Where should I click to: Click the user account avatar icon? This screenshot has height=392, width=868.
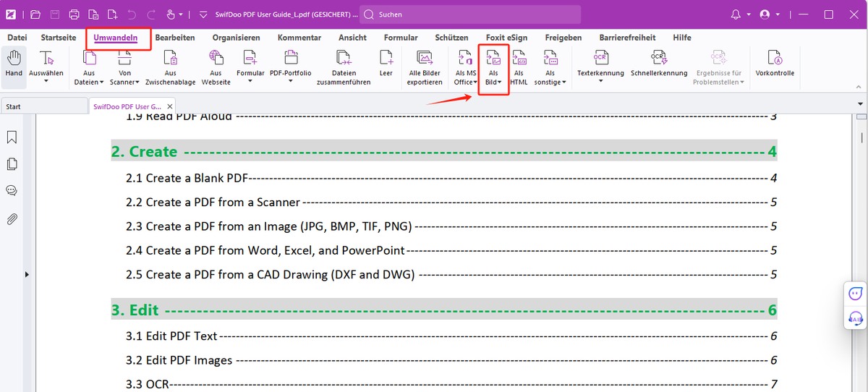click(765, 14)
